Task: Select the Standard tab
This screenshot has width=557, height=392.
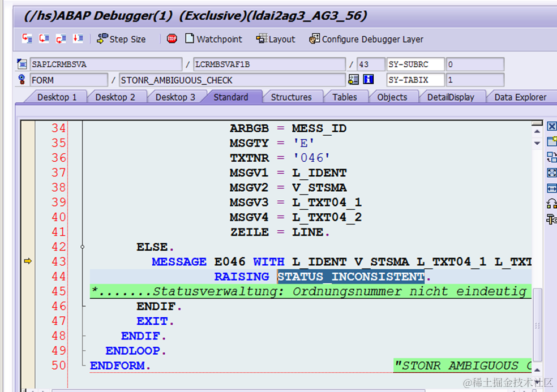Action: coord(231,97)
